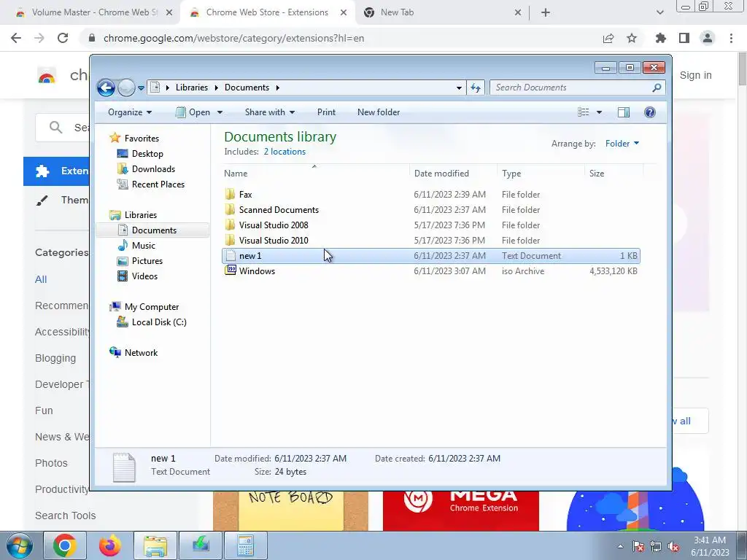The width and height of the screenshot is (747, 560).
Task: Close the Chrome Web Store - Extensions tab
Action: pyautogui.click(x=344, y=13)
